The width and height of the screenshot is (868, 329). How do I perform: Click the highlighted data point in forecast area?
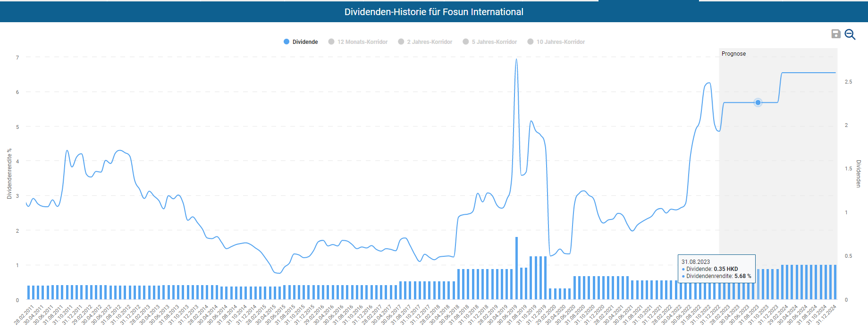coord(758,102)
